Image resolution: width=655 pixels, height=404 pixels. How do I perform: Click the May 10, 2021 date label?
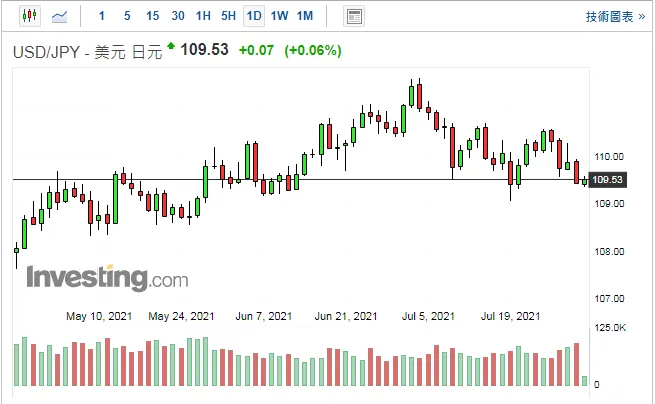(x=99, y=316)
